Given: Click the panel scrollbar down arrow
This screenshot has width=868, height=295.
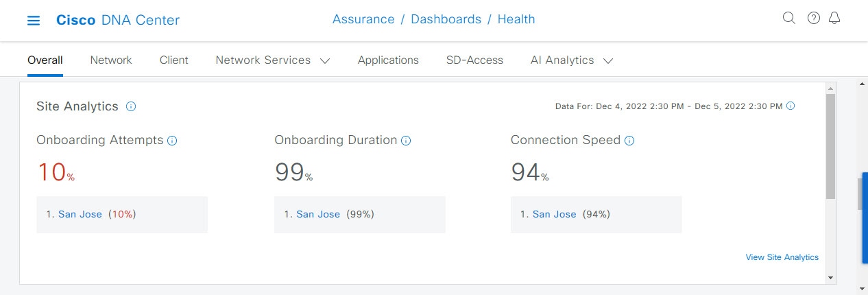Looking at the screenshot, I should coord(831,278).
